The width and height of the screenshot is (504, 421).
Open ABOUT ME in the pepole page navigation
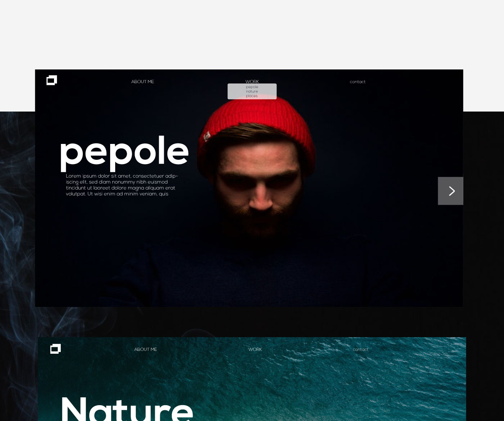point(143,82)
